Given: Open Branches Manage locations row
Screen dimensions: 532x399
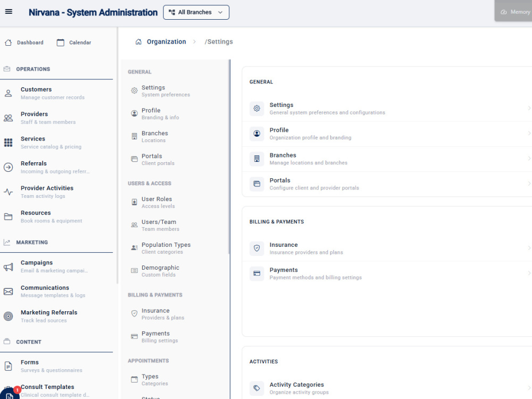Looking at the screenshot, I should point(387,159).
